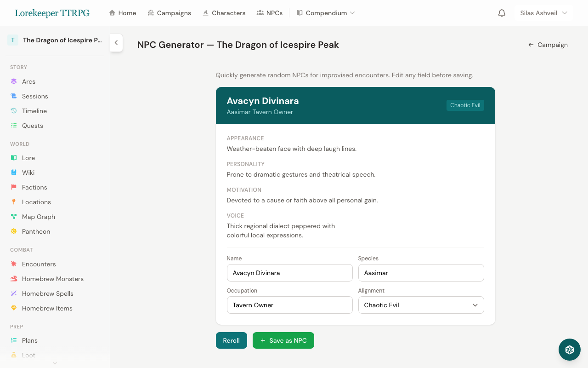Select the Pantheon icon under World
The height and width of the screenshot is (368, 588).
(14, 231)
